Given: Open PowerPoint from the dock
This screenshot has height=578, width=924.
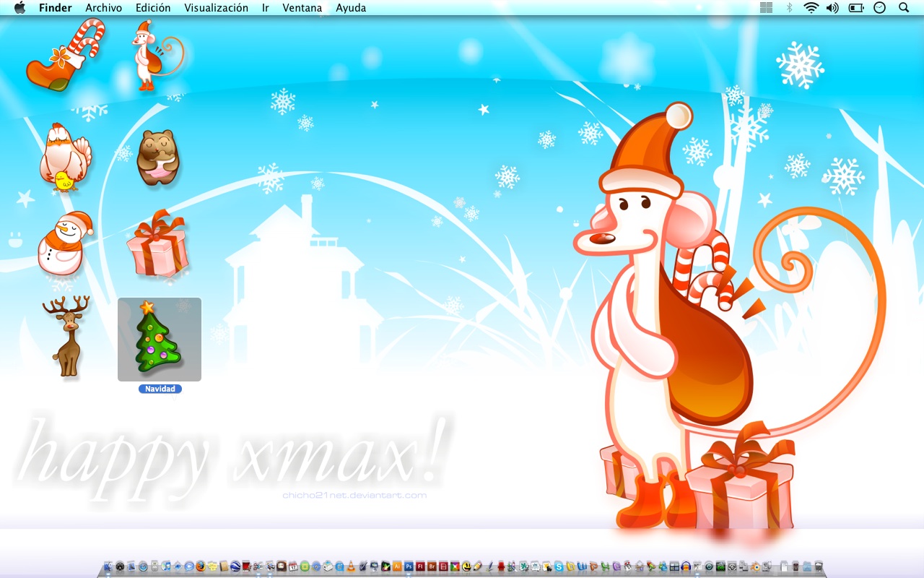Looking at the screenshot, I should pyautogui.click(x=593, y=568).
